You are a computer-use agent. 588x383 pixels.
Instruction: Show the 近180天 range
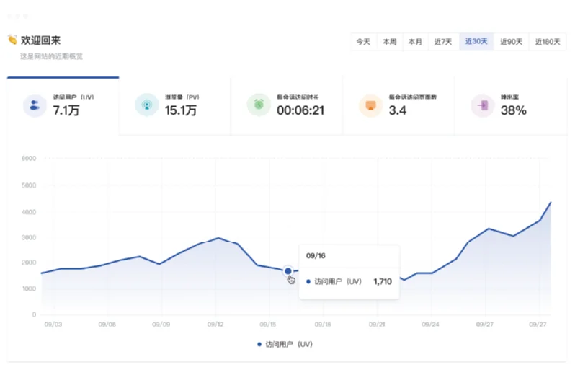coord(548,42)
